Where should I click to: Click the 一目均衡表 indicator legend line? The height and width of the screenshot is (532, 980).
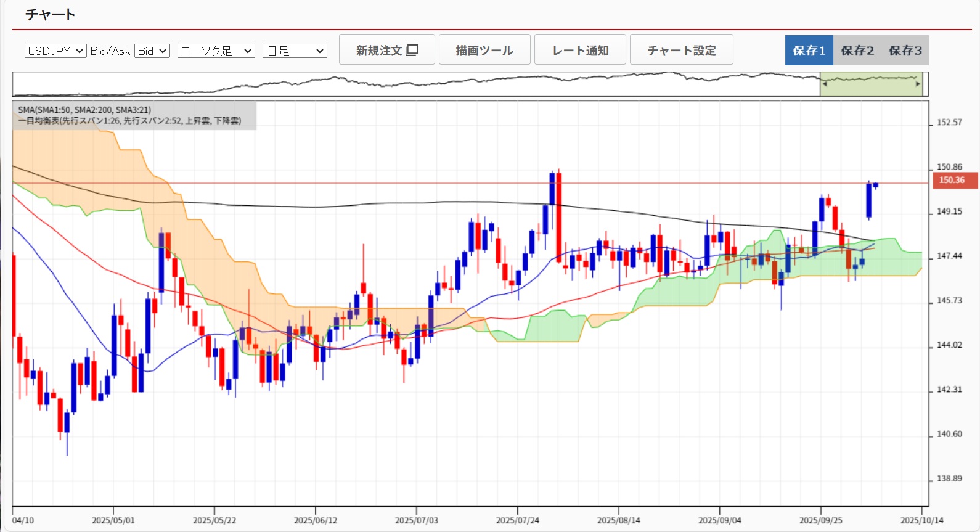click(129, 121)
